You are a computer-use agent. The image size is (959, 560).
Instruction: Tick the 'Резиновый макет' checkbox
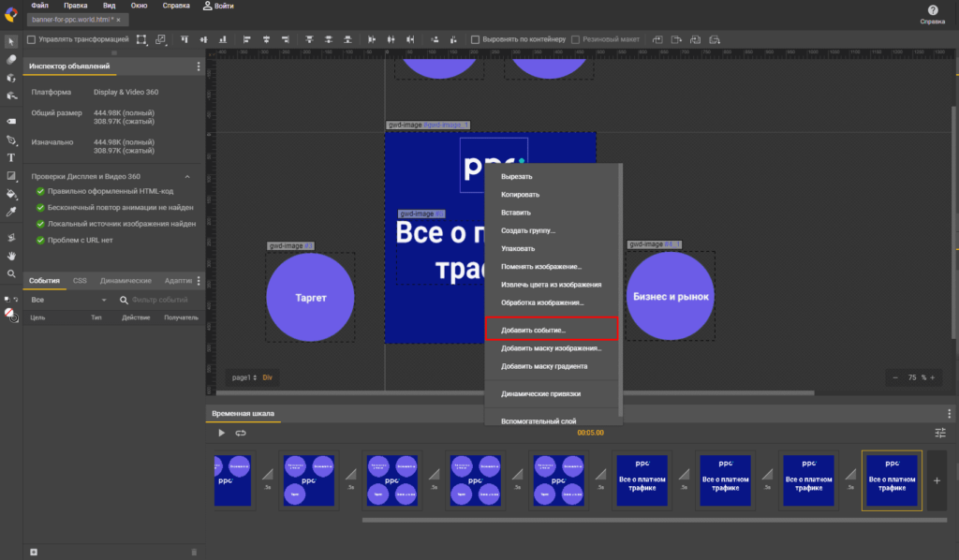pos(576,39)
